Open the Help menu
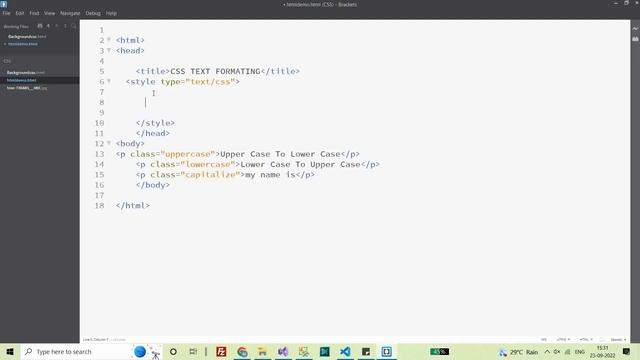The image size is (640, 360). point(111,13)
